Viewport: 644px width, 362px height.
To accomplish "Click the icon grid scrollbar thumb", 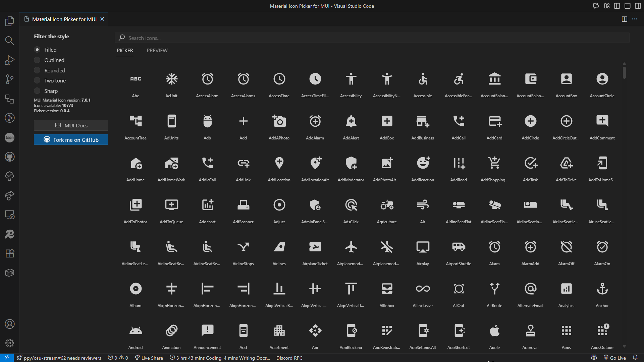I will [624, 72].
